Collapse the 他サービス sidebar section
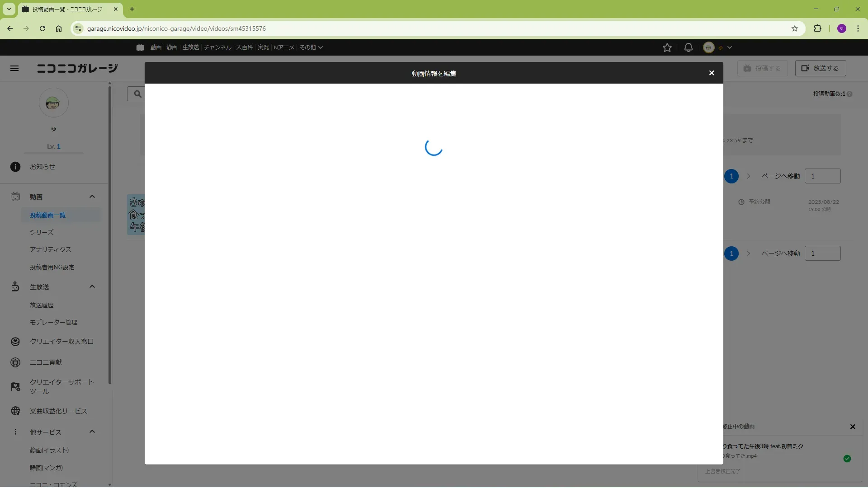Viewport: 868px width, 488px height. [x=92, y=432]
